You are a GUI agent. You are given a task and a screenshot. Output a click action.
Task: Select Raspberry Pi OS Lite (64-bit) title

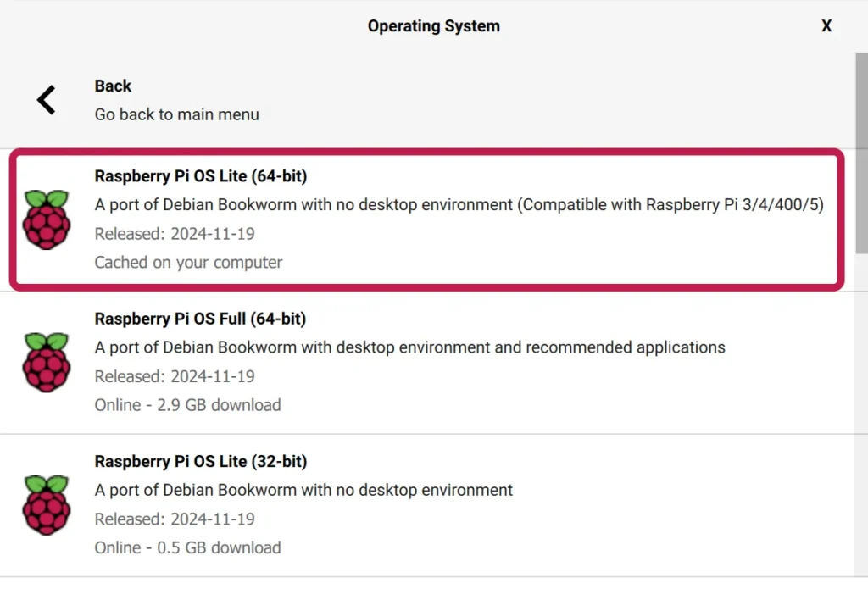(x=201, y=176)
